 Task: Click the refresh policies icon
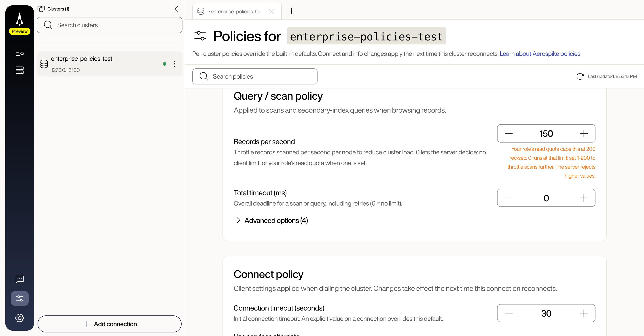click(580, 76)
